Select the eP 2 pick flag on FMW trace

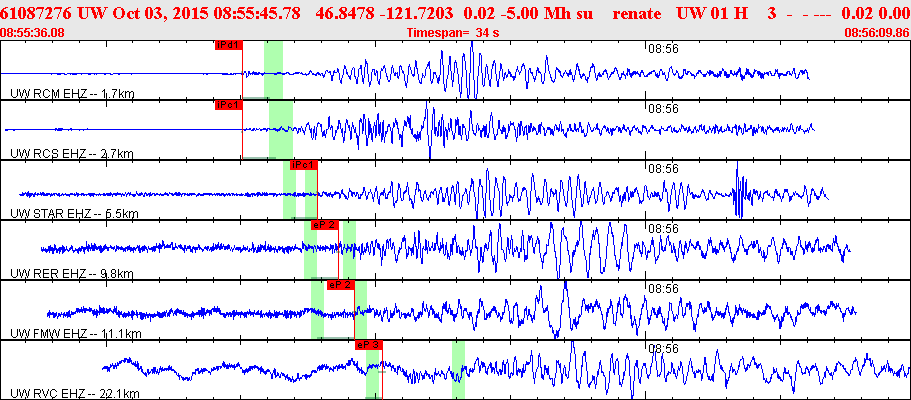click(340, 285)
